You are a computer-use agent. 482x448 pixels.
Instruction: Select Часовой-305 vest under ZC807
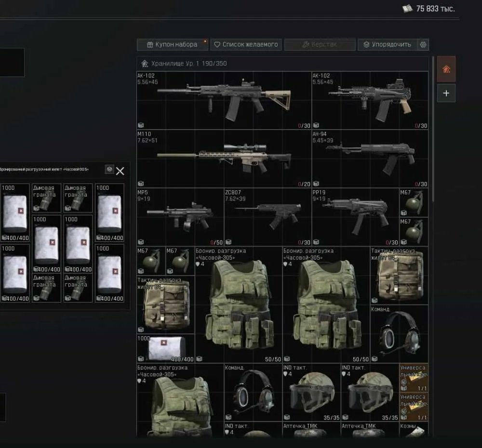point(239,305)
